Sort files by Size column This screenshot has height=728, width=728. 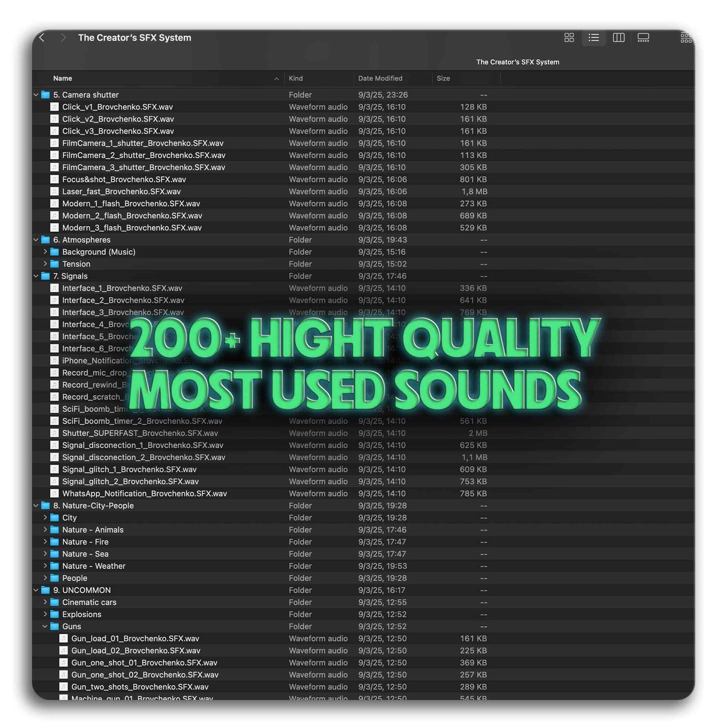[443, 79]
